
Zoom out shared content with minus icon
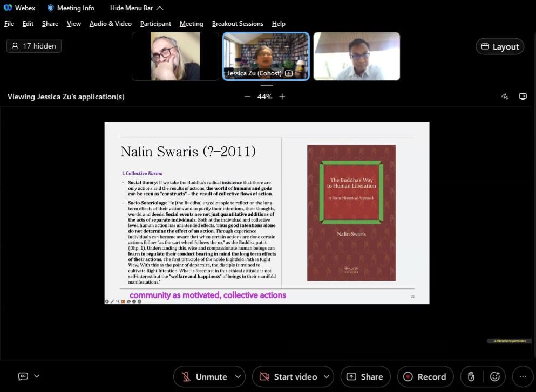click(247, 97)
